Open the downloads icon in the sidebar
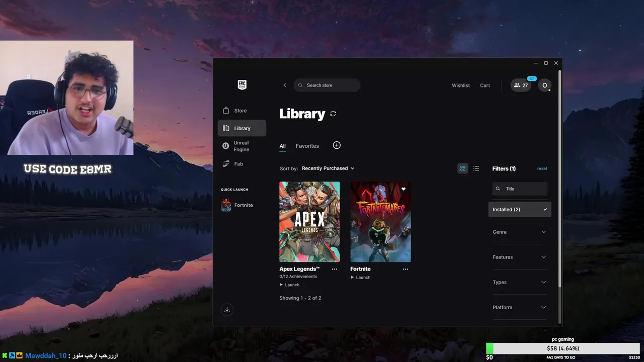Image resolution: width=644 pixels, height=362 pixels. pos(227,310)
